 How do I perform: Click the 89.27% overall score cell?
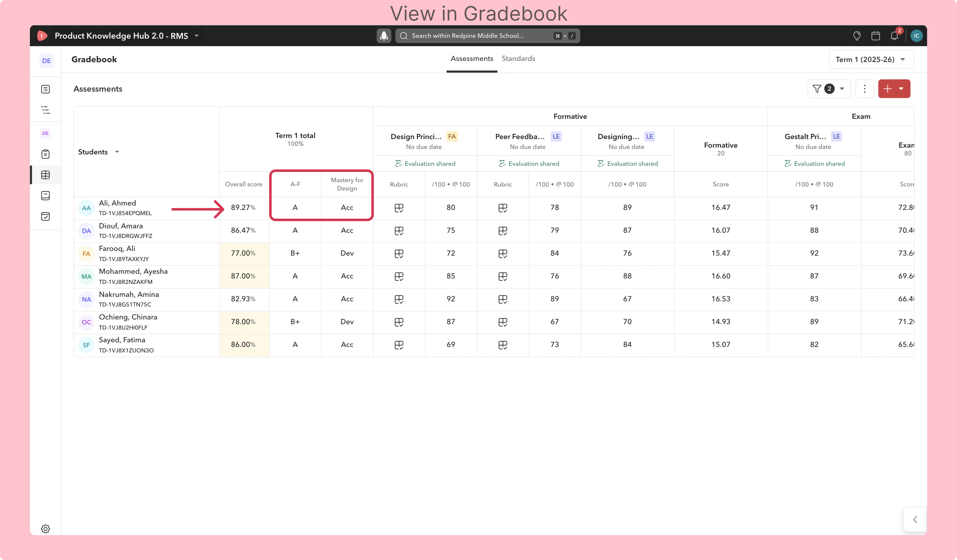244,208
